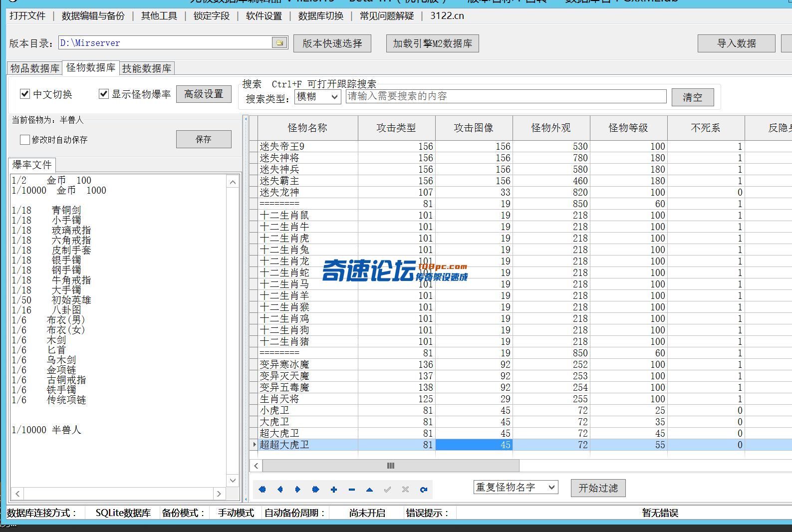Click the 保存 button
792x532 pixels.
204,139
